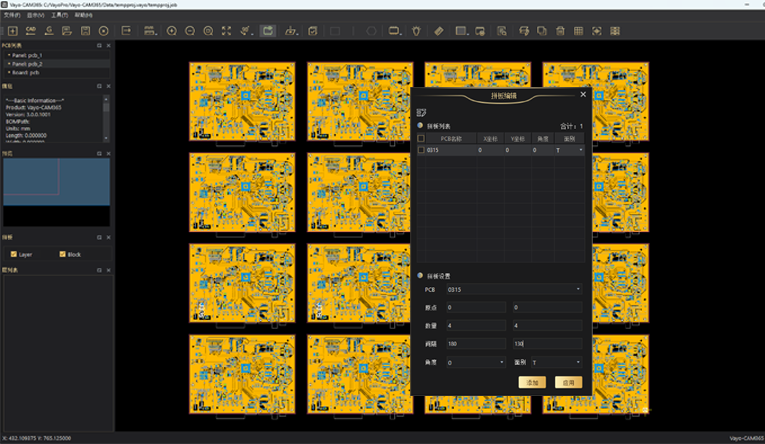Click the 添加 (Add) button
765x444 pixels.
(x=532, y=383)
